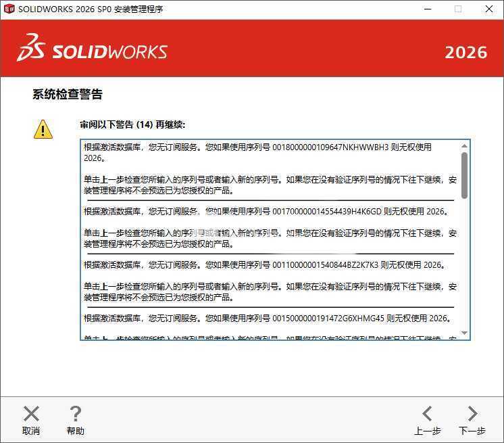Select warning for serial ending BZ2K7K3
The image size is (504, 443).
(264, 264)
